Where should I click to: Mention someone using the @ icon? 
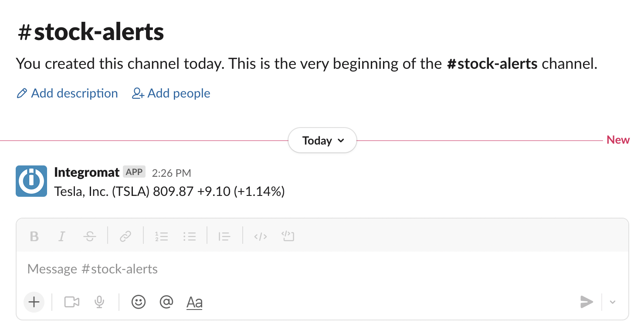point(166,302)
